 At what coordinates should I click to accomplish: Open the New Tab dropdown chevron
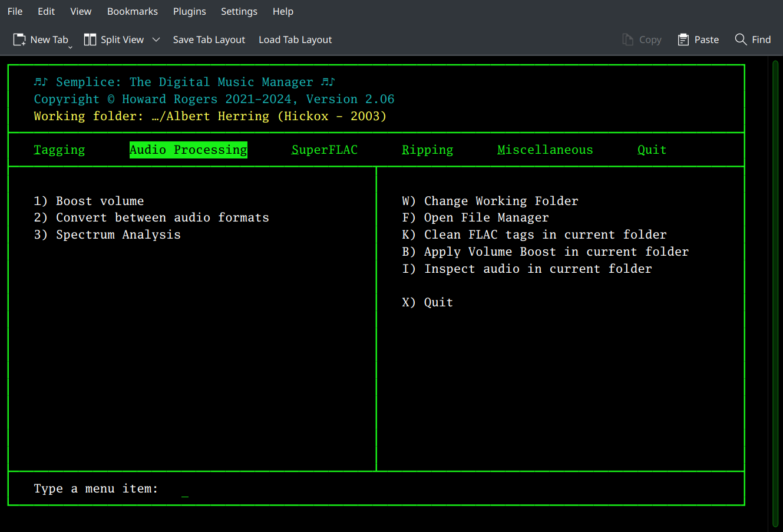pyautogui.click(x=70, y=47)
